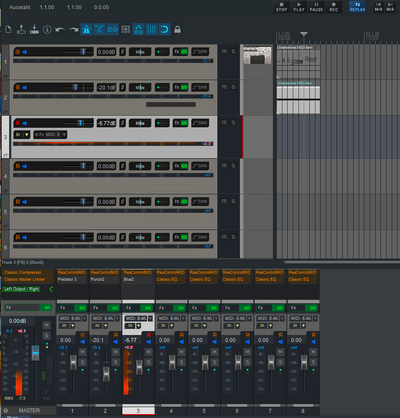This screenshot has height=418, width=400.
Task: Open mixer channel 3 'In' dropdown arrow
Action: pyautogui.click(x=138, y=326)
